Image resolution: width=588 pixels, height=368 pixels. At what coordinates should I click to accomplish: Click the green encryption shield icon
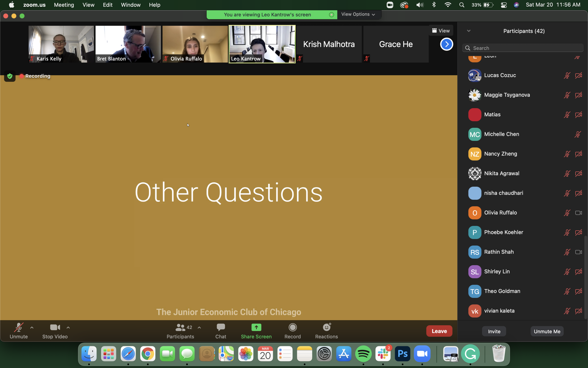[10, 76]
